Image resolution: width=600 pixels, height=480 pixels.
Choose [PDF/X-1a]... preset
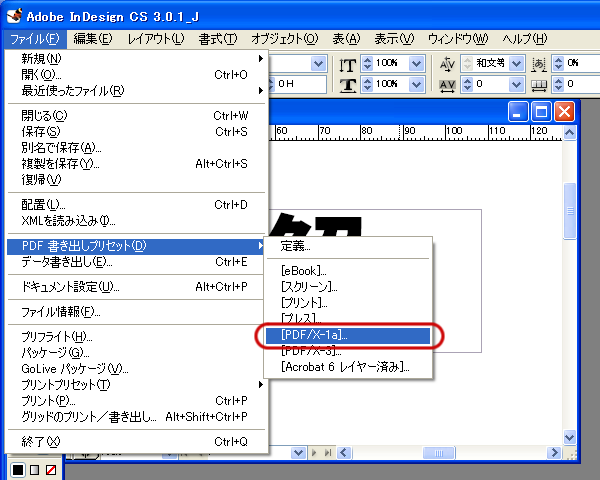pos(348,335)
